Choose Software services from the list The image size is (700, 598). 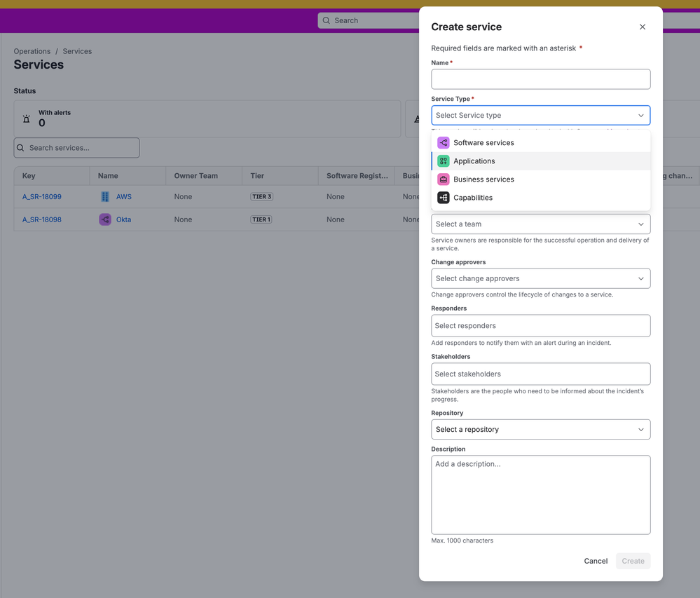(x=540, y=142)
